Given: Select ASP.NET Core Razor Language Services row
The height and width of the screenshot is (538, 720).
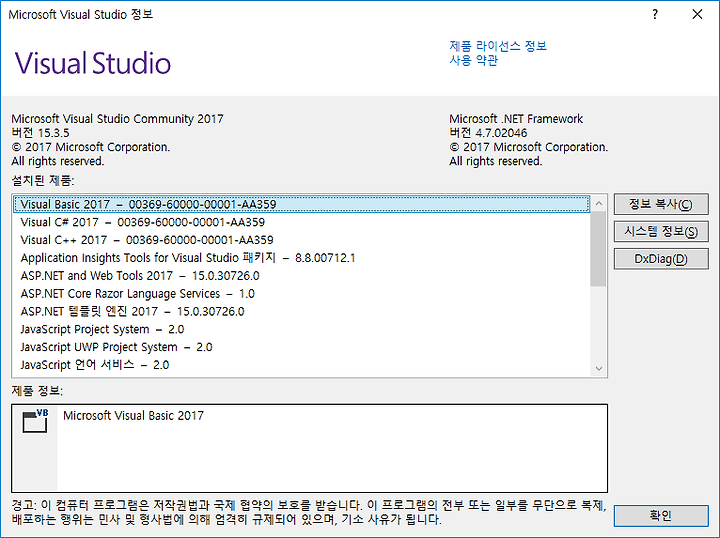Looking at the screenshot, I should click(x=301, y=294).
